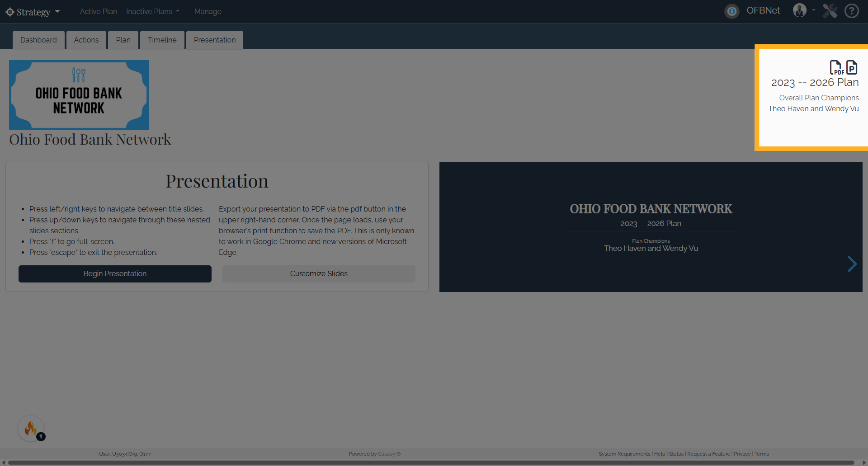Viewport: 868px width, 466px height.
Task: Open the Causey link in footer
Action: [x=387, y=454]
